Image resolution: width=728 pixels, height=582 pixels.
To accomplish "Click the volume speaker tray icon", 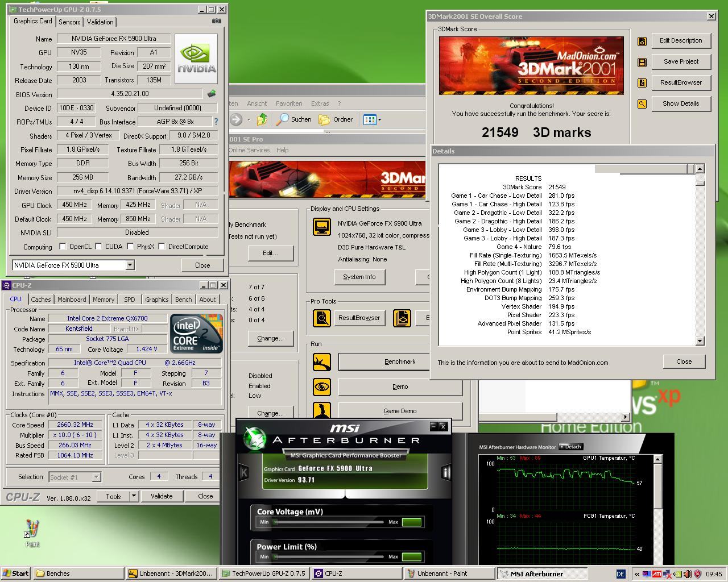I will pyautogui.click(x=688, y=574).
